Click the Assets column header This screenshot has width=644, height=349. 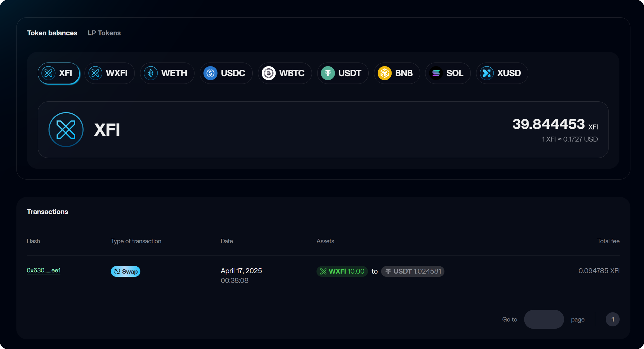click(x=325, y=241)
